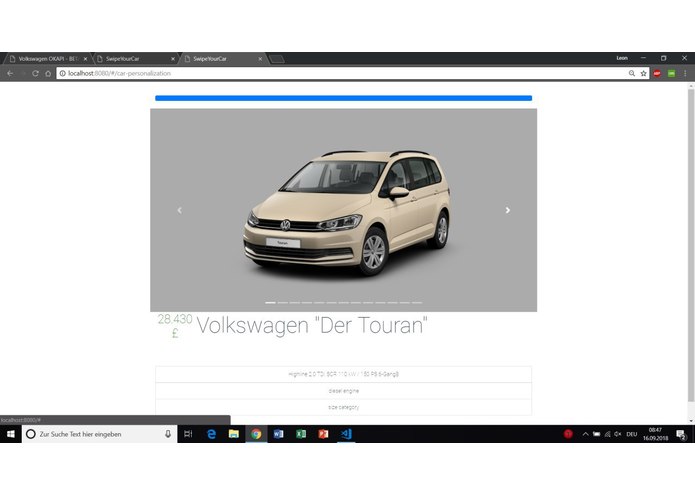
Task: Select the 'size category' row
Action: (x=344, y=407)
